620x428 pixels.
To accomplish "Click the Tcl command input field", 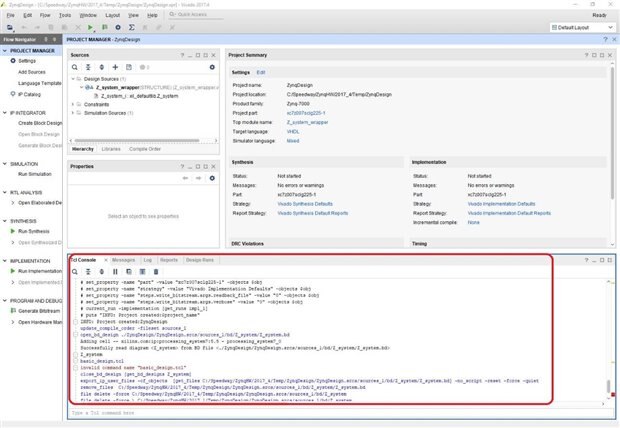I will (330, 413).
